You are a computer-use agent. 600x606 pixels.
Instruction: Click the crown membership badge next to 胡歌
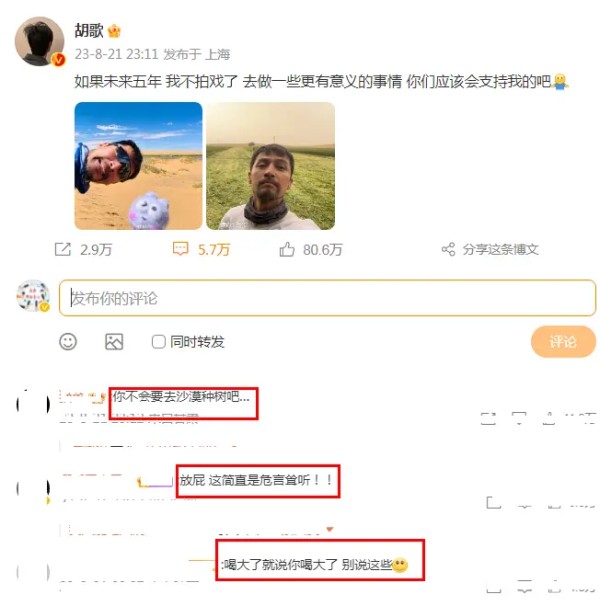pos(114,31)
